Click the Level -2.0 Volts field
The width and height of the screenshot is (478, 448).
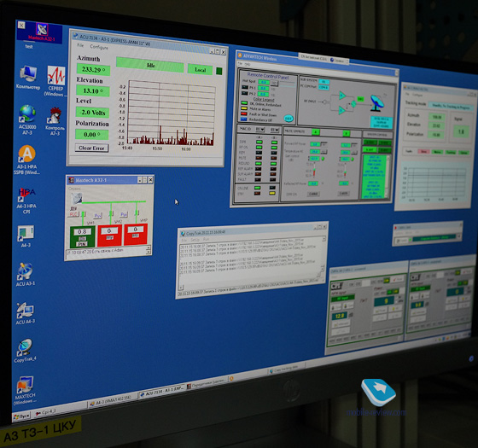pyautogui.click(x=92, y=113)
